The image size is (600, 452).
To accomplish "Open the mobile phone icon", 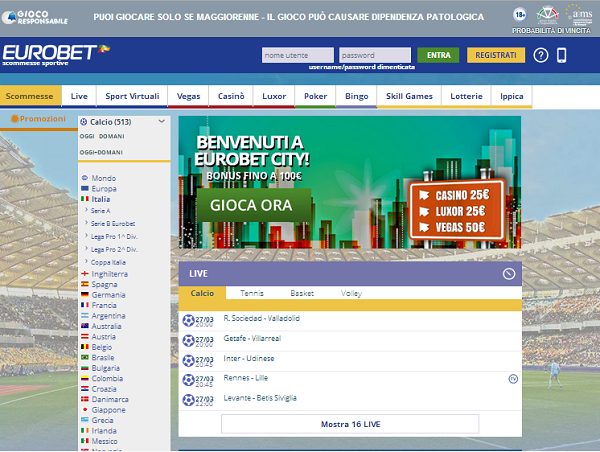I will 561,55.
